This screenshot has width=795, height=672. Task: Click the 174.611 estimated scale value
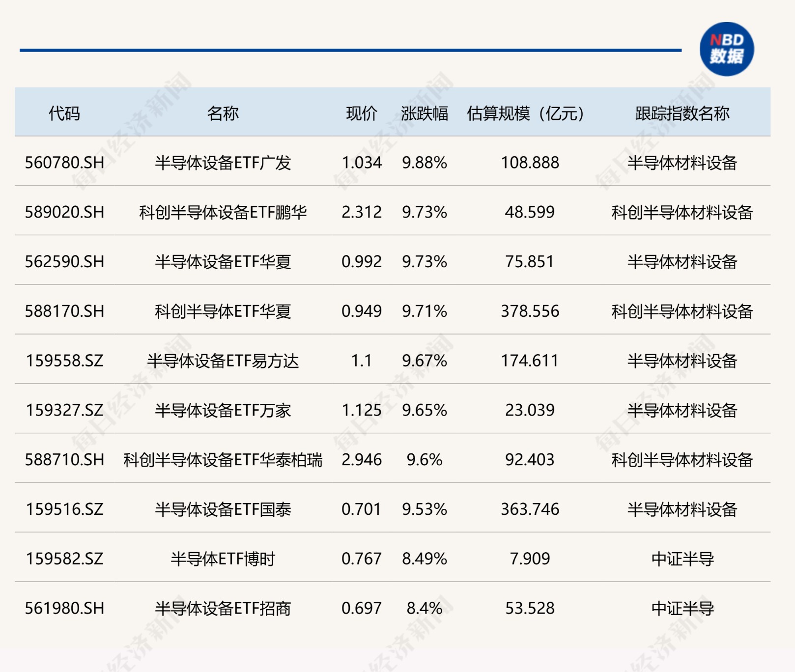[530, 361]
